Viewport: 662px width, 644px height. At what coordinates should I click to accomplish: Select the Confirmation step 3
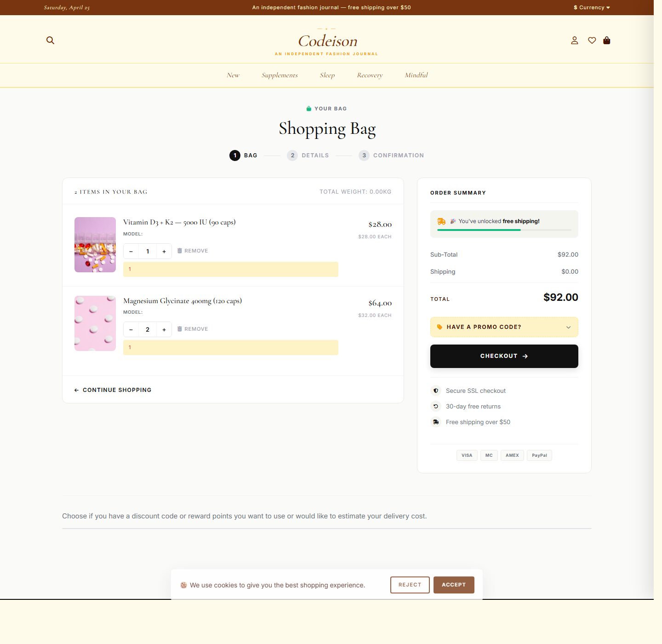coord(391,155)
